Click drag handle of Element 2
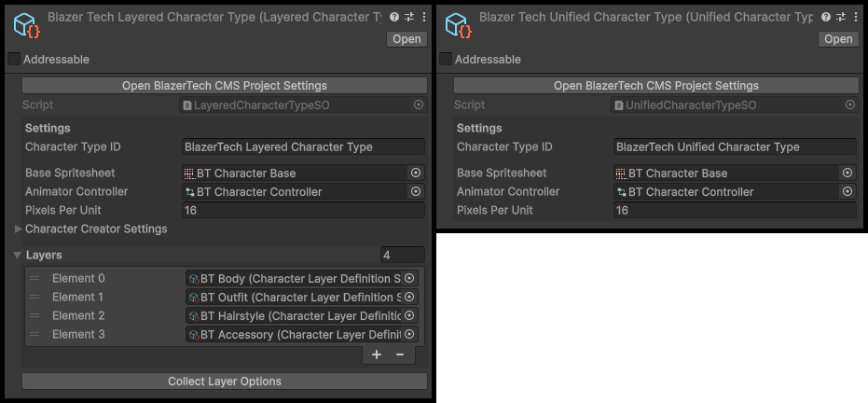868x403 pixels. tap(34, 315)
